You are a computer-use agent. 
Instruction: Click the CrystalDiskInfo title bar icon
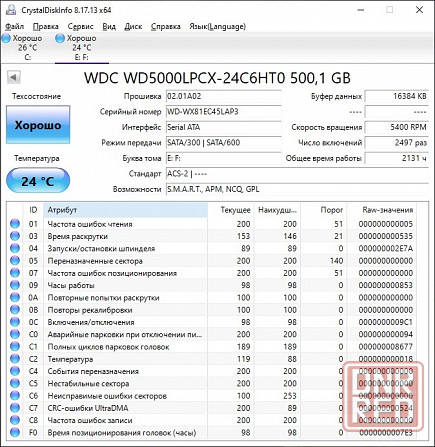(10, 10)
